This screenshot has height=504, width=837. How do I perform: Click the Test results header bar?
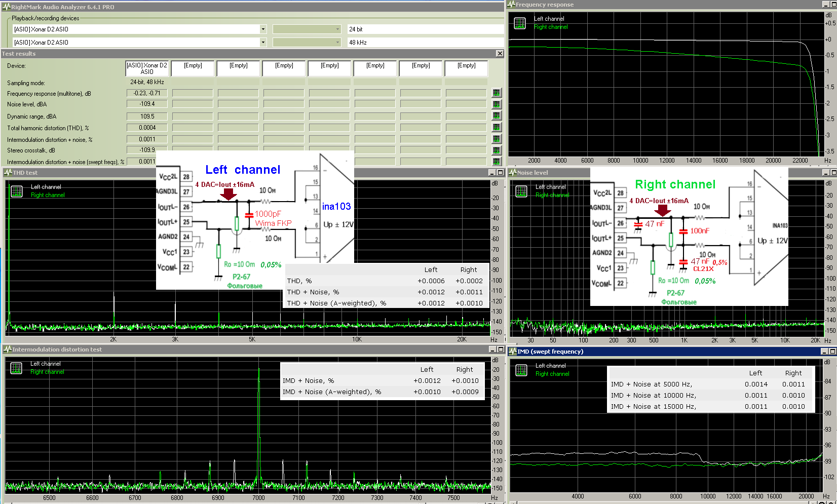[252, 54]
